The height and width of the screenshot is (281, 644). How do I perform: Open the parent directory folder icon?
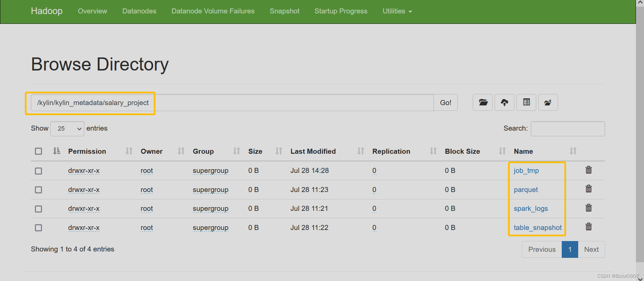click(482, 102)
